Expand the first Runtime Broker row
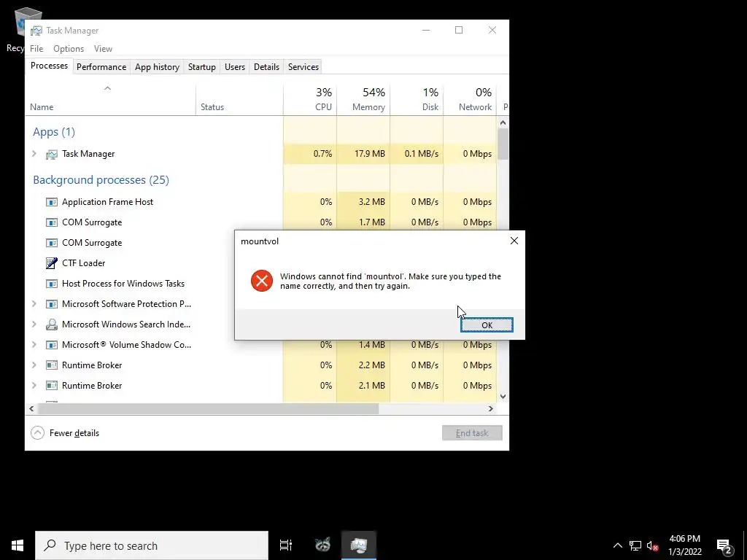The height and width of the screenshot is (560, 747). click(34, 365)
